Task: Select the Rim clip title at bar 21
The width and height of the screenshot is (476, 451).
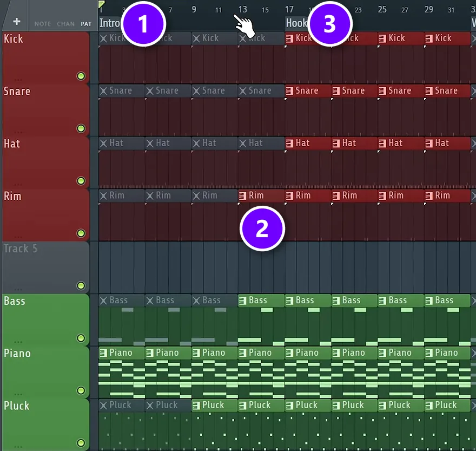Action: click(x=350, y=195)
